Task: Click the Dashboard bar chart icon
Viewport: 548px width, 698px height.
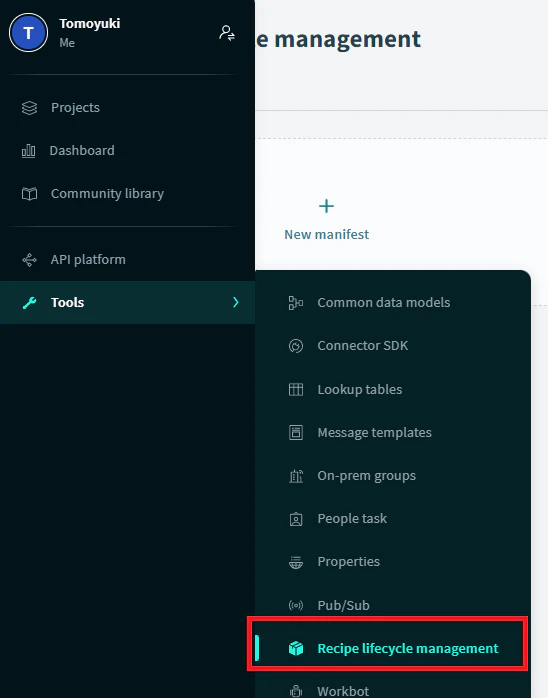Action: (28, 151)
